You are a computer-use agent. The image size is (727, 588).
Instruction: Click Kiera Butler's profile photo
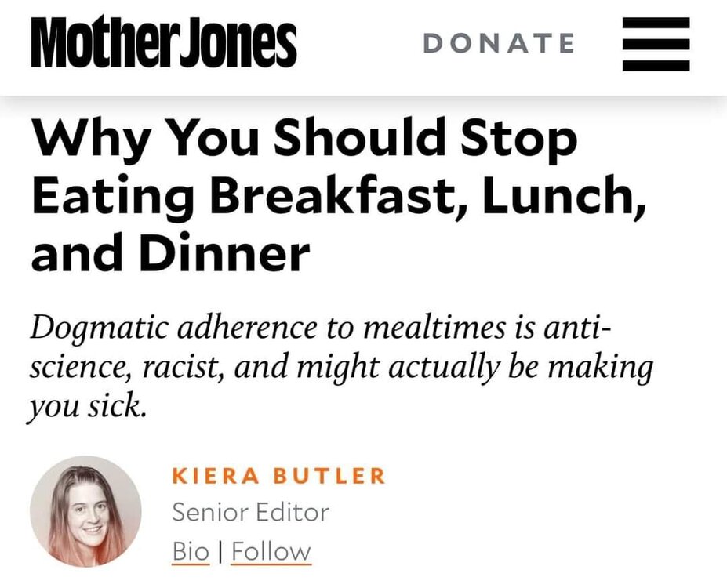coord(86,511)
